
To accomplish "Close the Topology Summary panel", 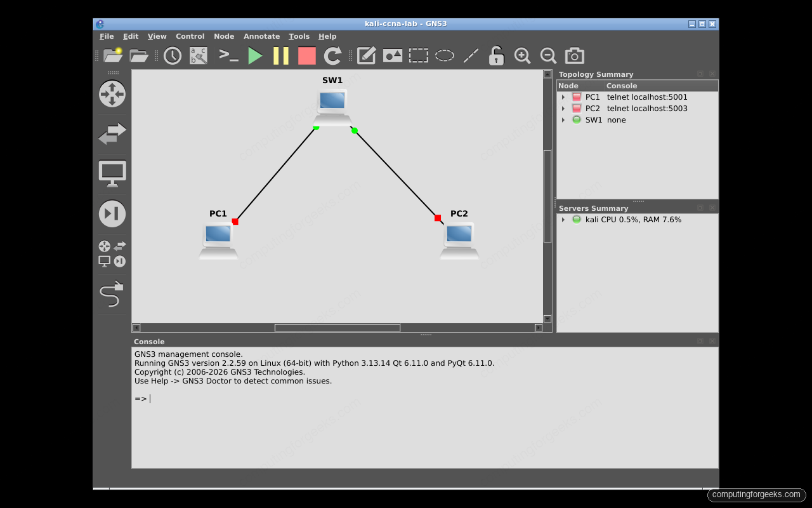I will (x=712, y=74).
